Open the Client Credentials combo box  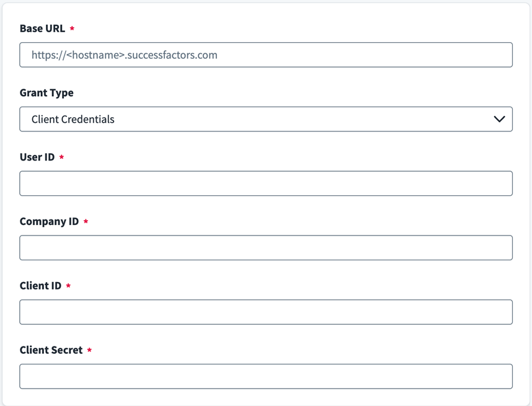click(x=265, y=119)
